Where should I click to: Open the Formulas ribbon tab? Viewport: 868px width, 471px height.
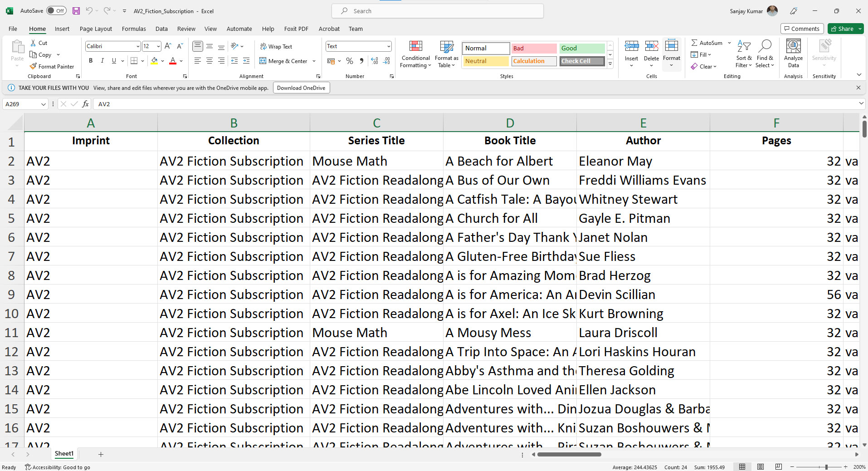pyautogui.click(x=134, y=29)
